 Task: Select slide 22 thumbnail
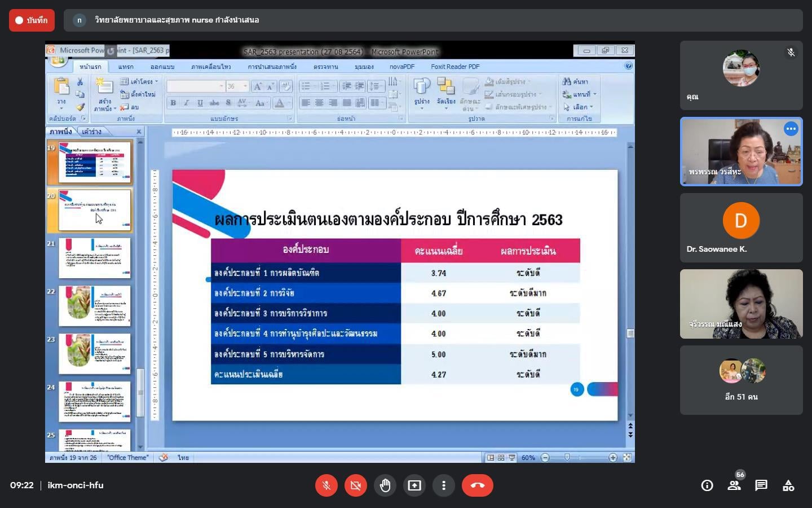pyautogui.click(x=94, y=305)
